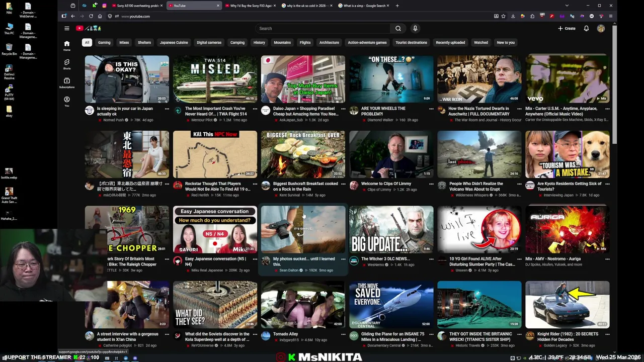
Task: Open the YouTube notifications bell
Action: [x=586, y=28]
